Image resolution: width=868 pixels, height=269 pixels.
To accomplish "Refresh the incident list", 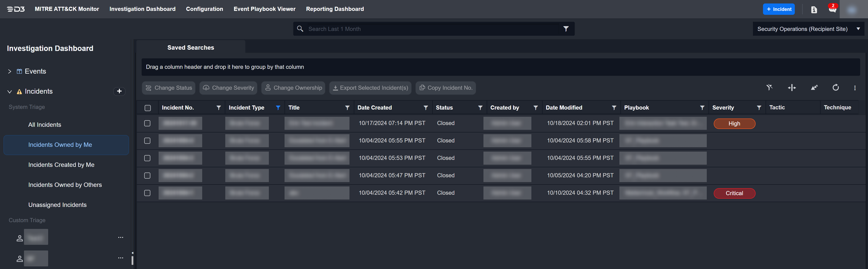I will (x=835, y=88).
